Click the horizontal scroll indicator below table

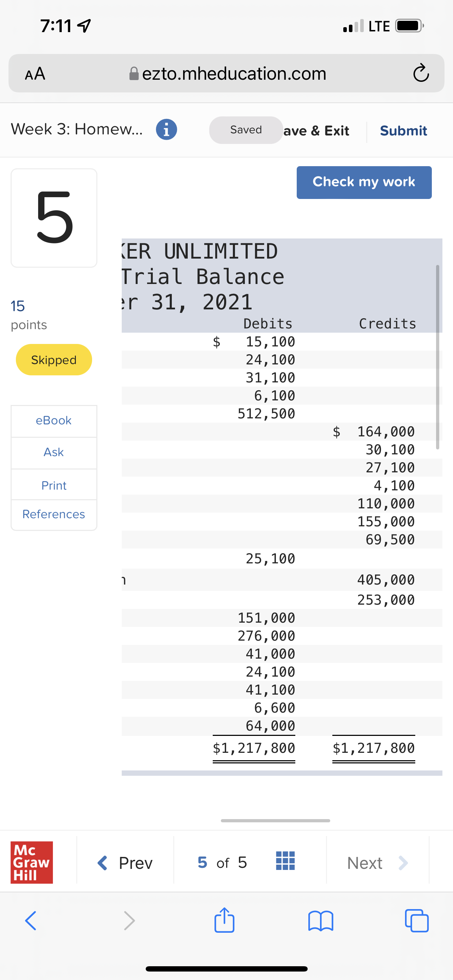point(275,821)
